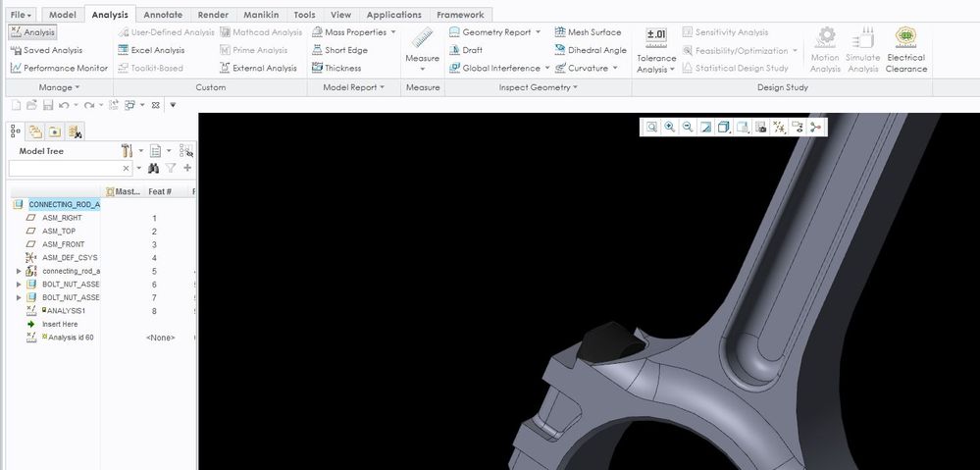Click the Performance Monitor button
The height and width of the screenshot is (470, 980).
coord(58,68)
